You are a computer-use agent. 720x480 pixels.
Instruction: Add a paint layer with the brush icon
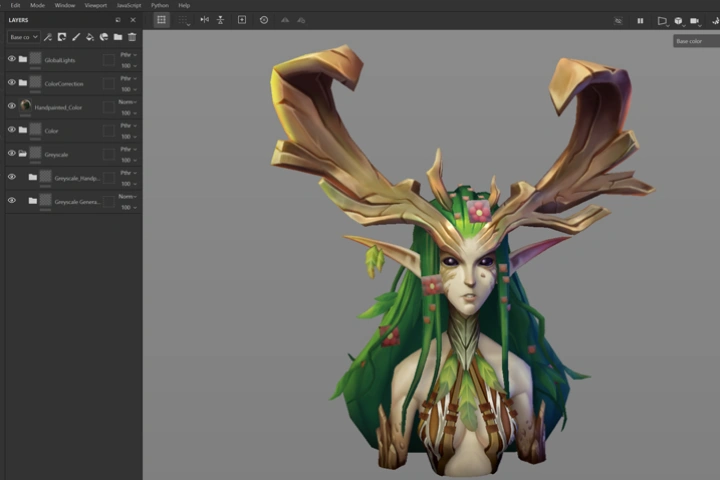76,37
